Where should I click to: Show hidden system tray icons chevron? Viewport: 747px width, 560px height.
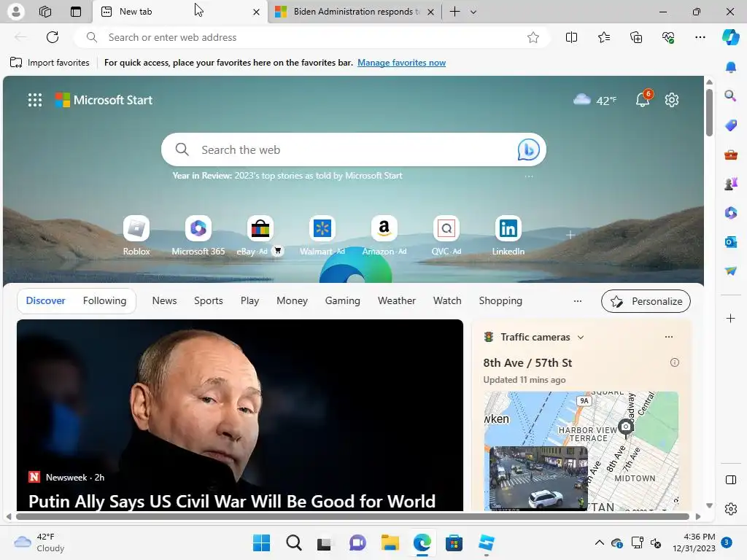(x=600, y=542)
